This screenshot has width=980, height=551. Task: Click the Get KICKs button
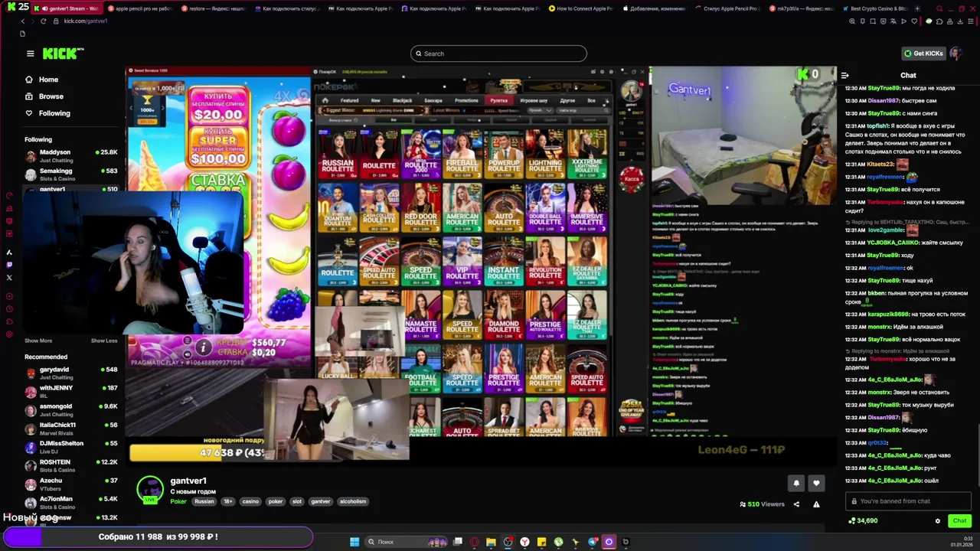(923, 54)
